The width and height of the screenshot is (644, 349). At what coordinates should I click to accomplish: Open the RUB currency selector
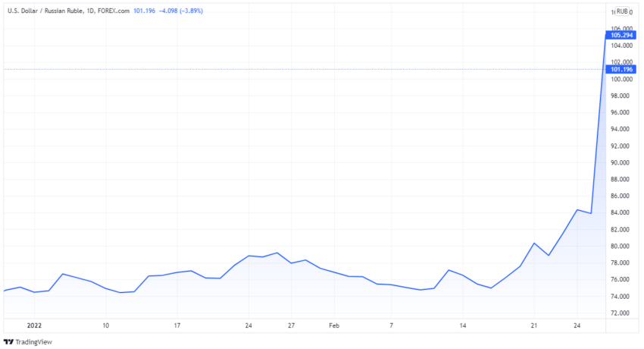pyautogui.click(x=622, y=11)
